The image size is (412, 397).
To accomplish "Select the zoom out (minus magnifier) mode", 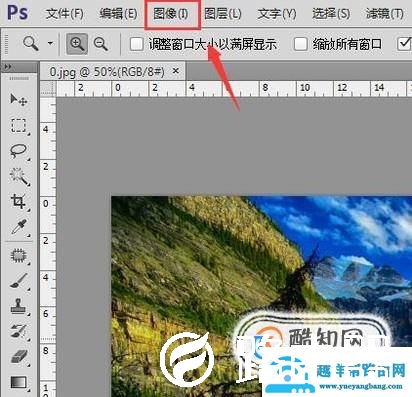I will 101,44.
